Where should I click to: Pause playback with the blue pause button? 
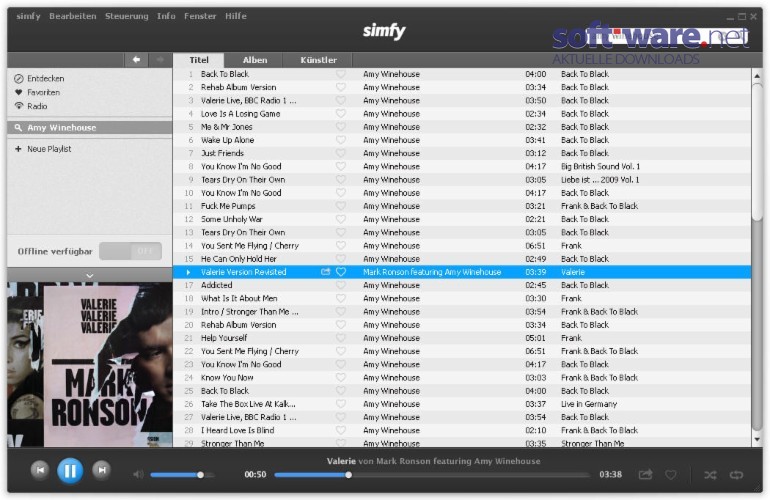pos(70,471)
